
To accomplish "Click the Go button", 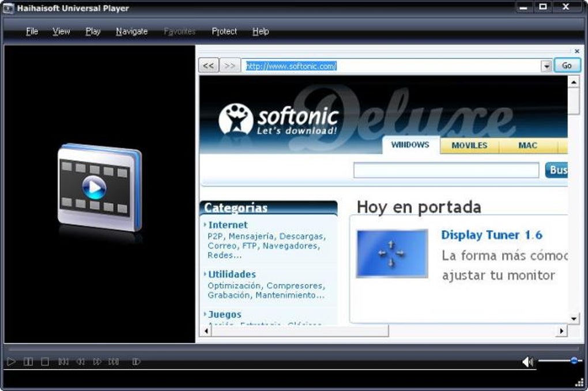I will click(567, 66).
